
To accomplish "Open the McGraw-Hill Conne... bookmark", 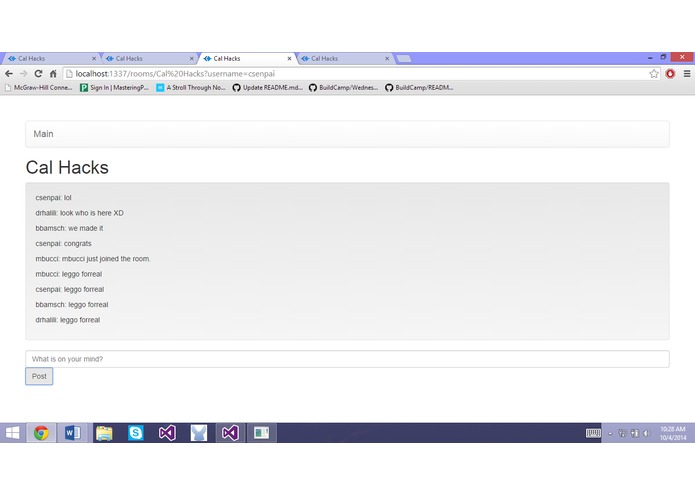I will point(39,88).
